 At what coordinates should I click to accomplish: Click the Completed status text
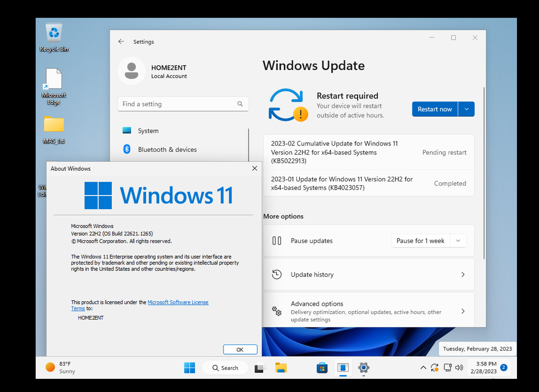click(x=450, y=183)
